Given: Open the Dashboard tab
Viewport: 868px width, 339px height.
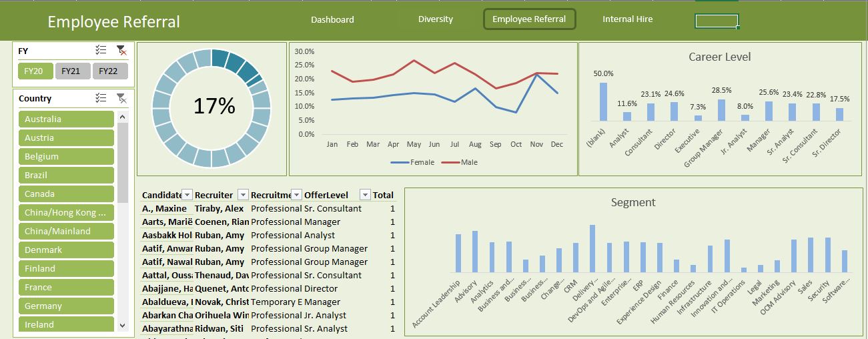Looking at the screenshot, I should (332, 19).
